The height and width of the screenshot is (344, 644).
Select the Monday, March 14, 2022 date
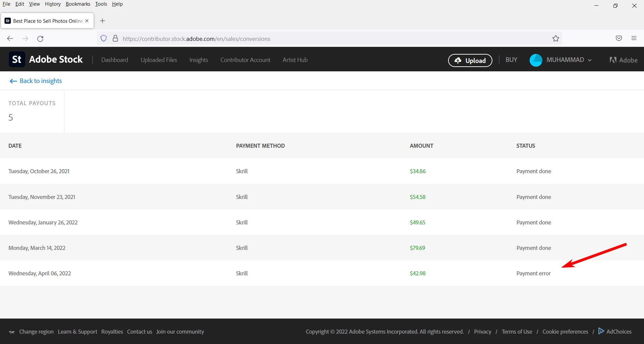click(37, 248)
